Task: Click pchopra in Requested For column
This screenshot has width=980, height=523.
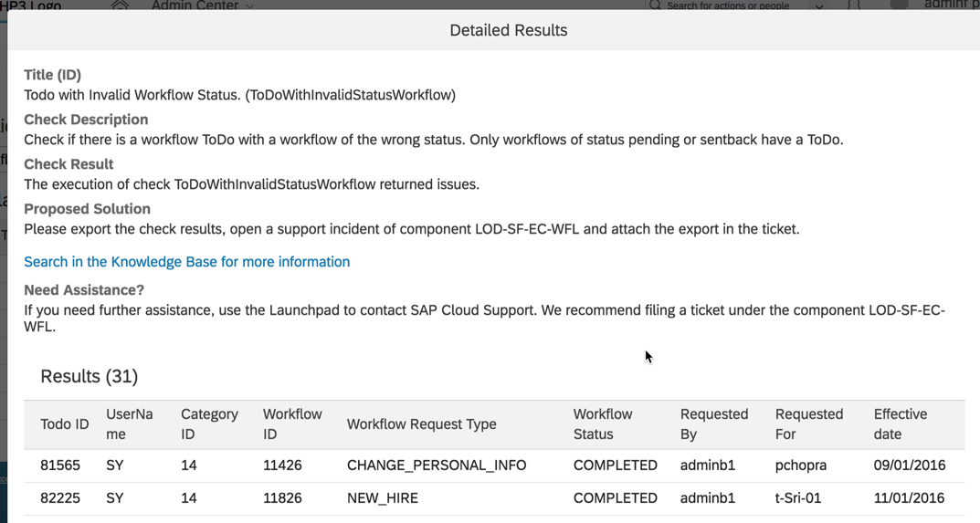Action: coord(801,465)
